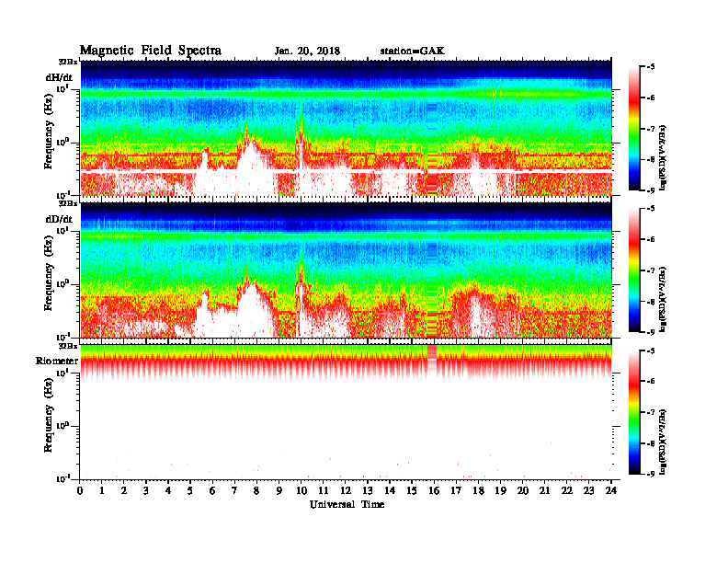Click hour "14" on Universal Time axis
728x563 pixels.
tap(390, 491)
